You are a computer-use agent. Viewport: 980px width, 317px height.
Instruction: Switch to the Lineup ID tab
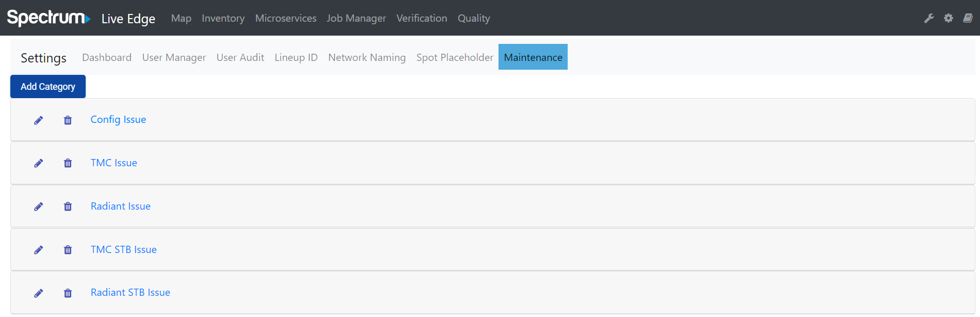(x=296, y=57)
